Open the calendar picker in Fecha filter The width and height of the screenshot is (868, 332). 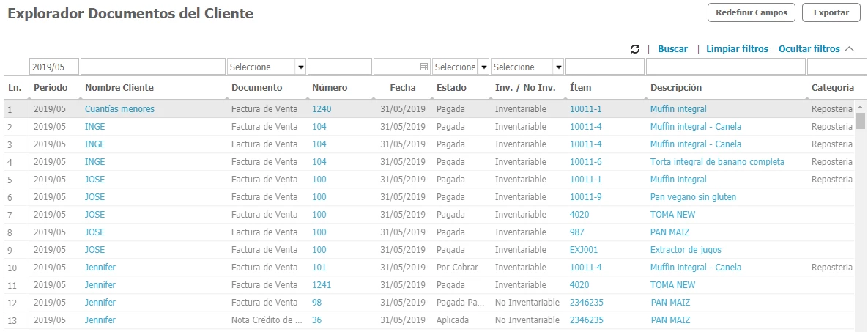[423, 67]
